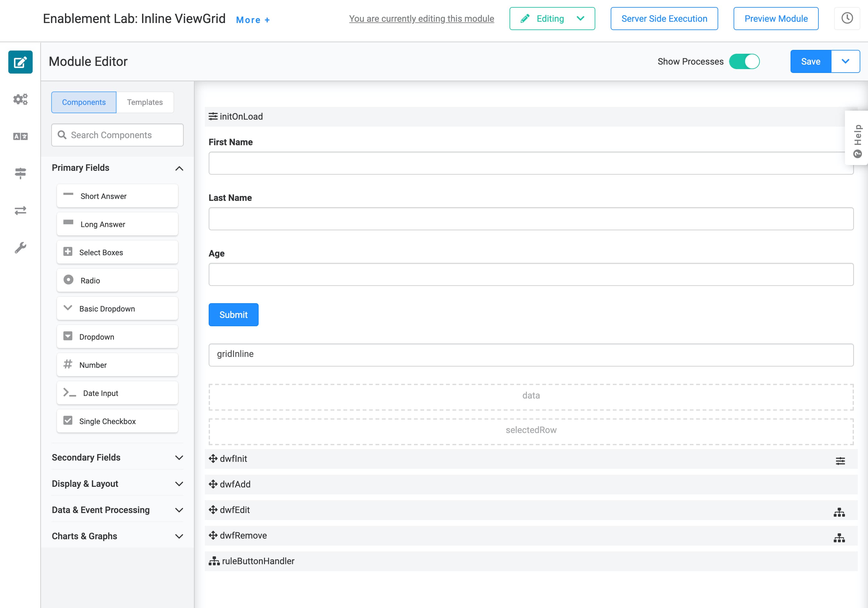Open the Help side tab
Screen dimensions: 868x608
pyautogui.click(x=857, y=138)
